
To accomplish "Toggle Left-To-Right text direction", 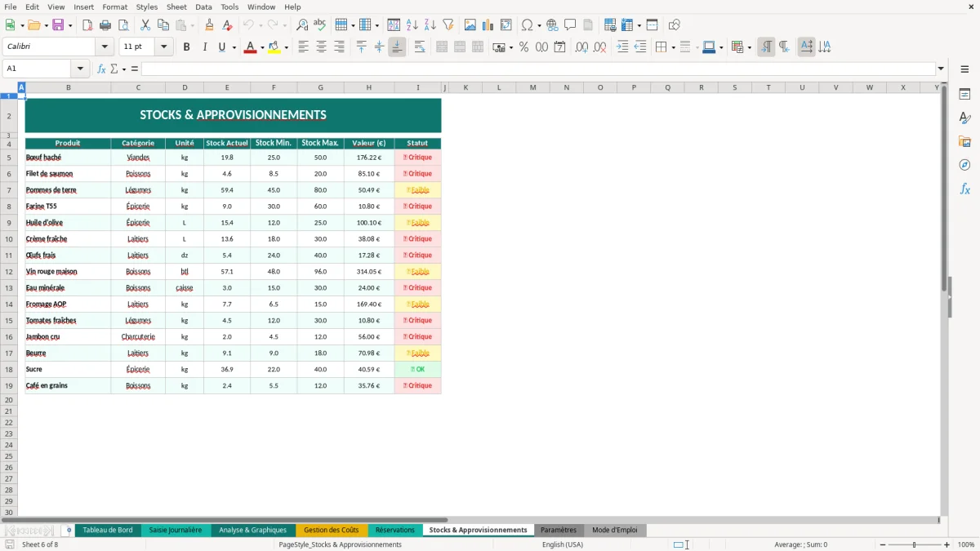I will click(x=766, y=47).
